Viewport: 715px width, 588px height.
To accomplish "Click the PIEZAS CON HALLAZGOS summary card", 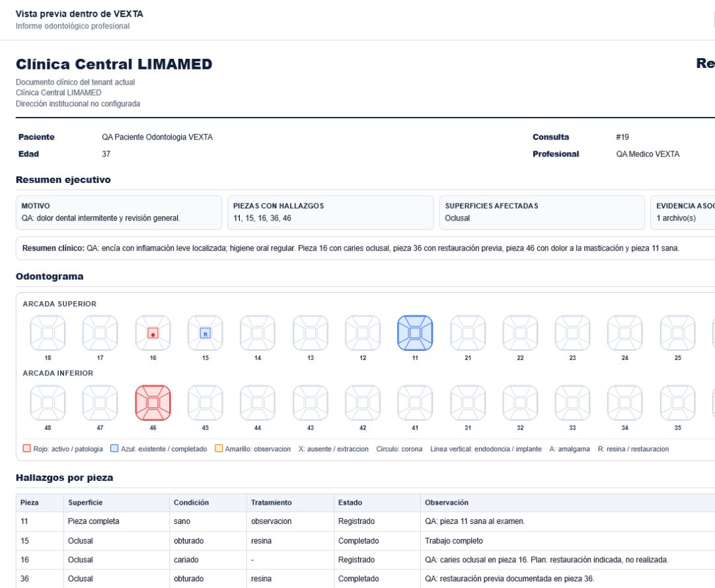I will pos(330,213).
